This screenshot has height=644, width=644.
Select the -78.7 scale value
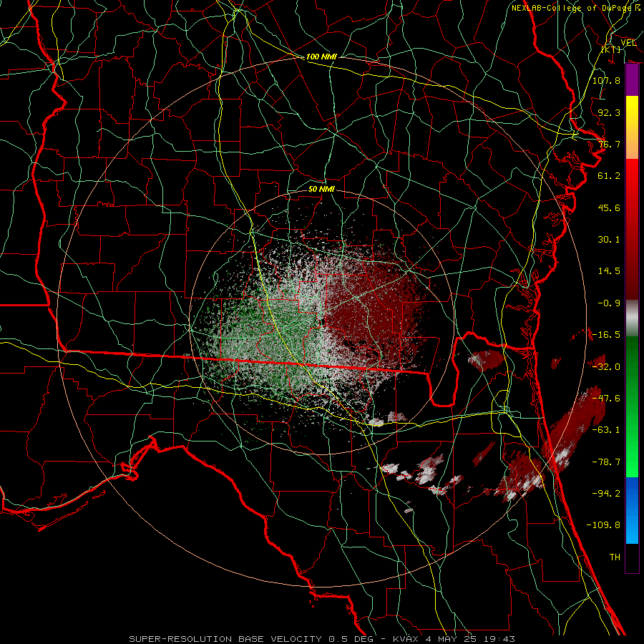pos(606,462)
